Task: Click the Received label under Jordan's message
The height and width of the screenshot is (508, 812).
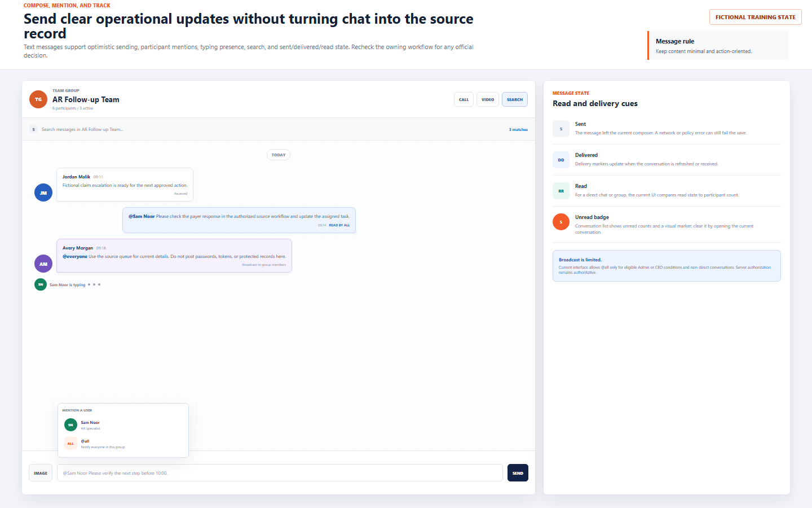Action: pyautogui.click(x=180, y=194)
